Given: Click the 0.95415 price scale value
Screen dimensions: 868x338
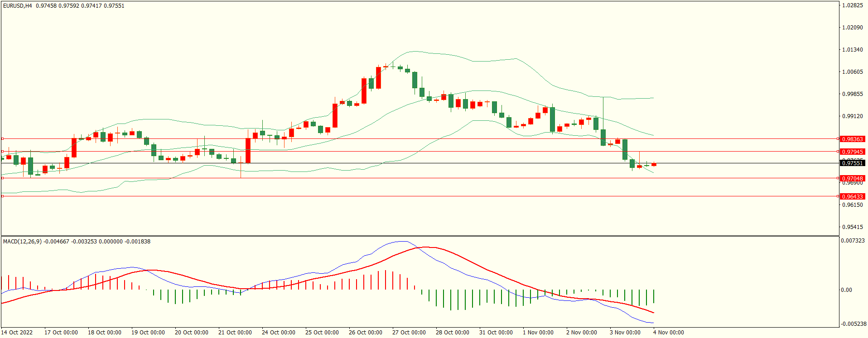Looking at the screenshot, I should (852, 227).
